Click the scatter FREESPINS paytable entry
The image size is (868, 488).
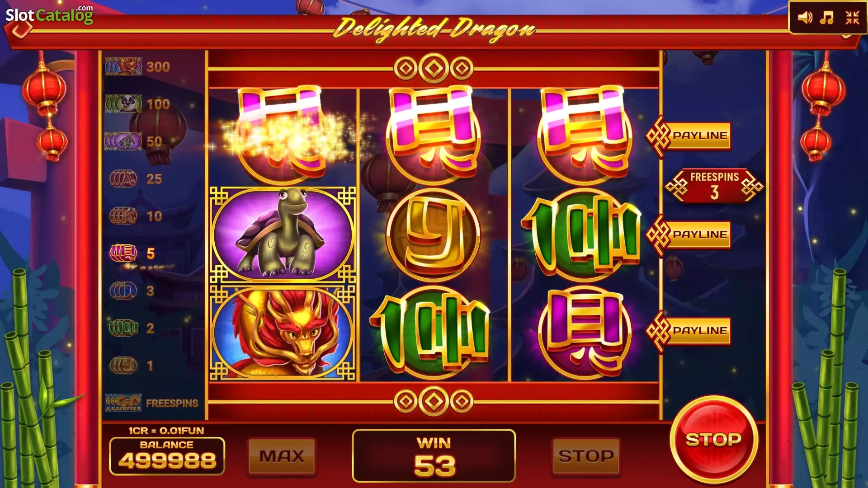point(152,403)
